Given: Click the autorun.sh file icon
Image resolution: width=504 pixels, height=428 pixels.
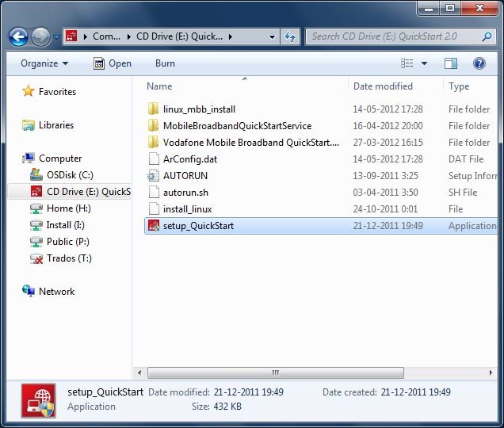Looking at the screenshot, I should coord(154,193).
